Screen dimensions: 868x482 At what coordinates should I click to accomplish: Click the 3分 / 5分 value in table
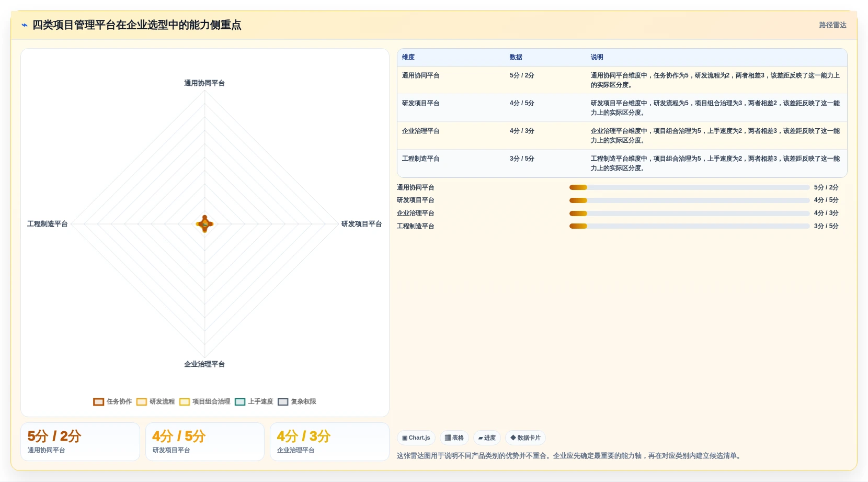click(x=522, y=159)
